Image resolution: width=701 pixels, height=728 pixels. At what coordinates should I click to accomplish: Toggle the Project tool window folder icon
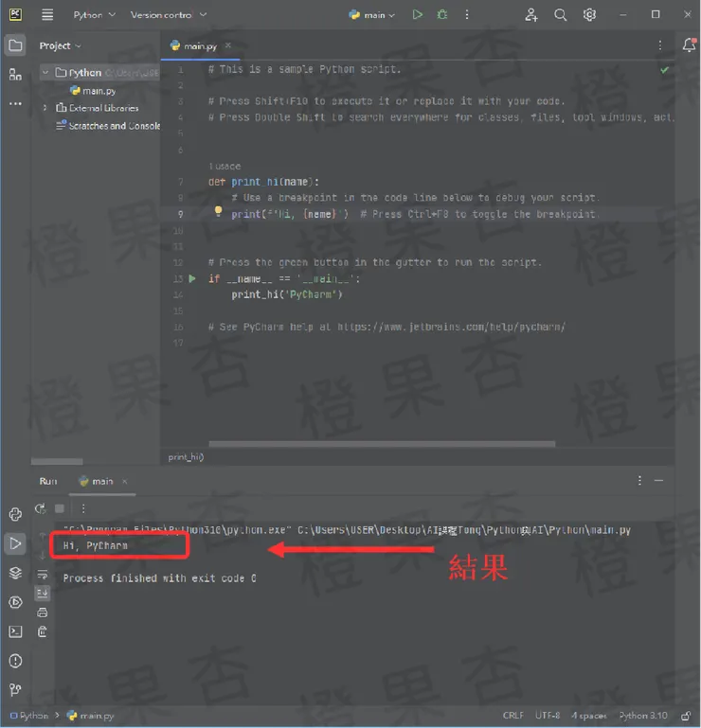pyautogui.click(x=15, y=45)
